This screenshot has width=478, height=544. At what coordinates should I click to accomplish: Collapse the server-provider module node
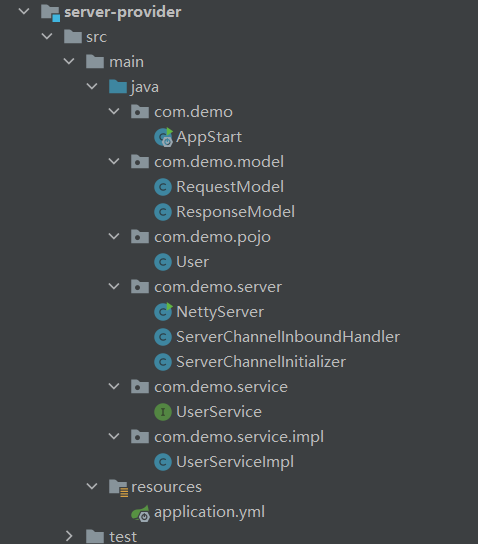(x=24, y=11)
